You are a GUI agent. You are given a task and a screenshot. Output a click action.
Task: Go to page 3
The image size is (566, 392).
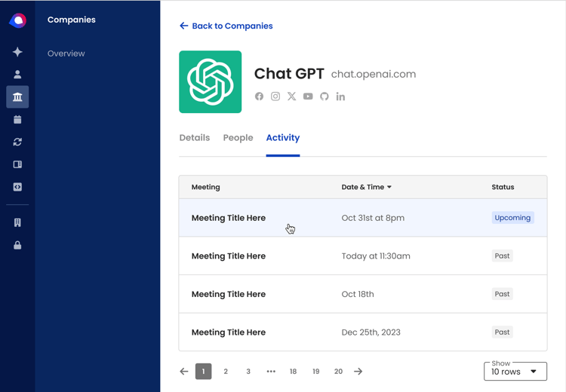tap(248, 372)
